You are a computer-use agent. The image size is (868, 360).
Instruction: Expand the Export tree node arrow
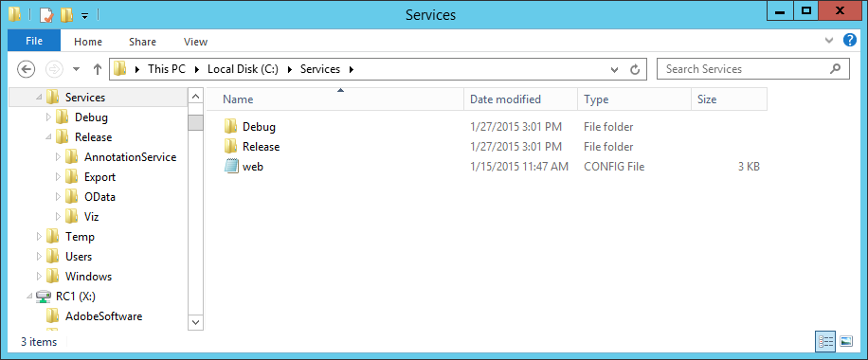58,177
